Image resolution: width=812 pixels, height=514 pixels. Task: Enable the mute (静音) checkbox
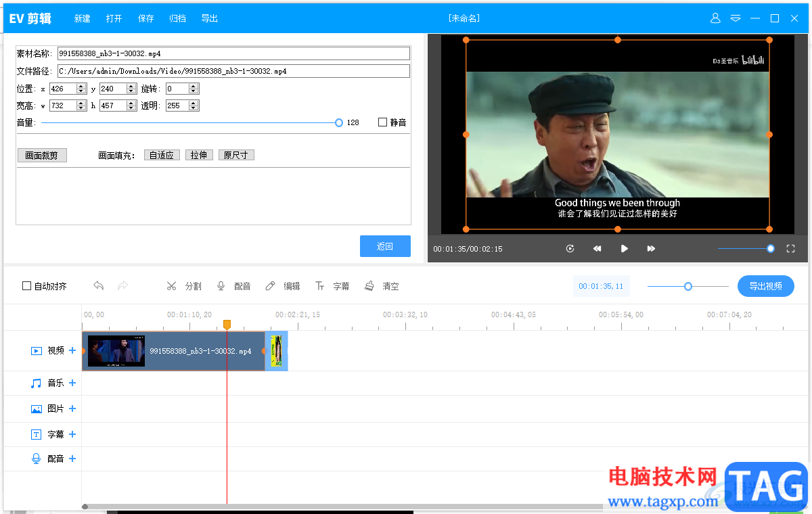pyautogui.click(x=383, y=122)
